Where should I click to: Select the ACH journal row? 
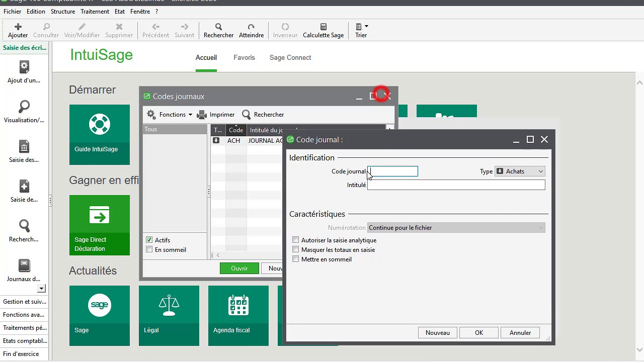247,141
